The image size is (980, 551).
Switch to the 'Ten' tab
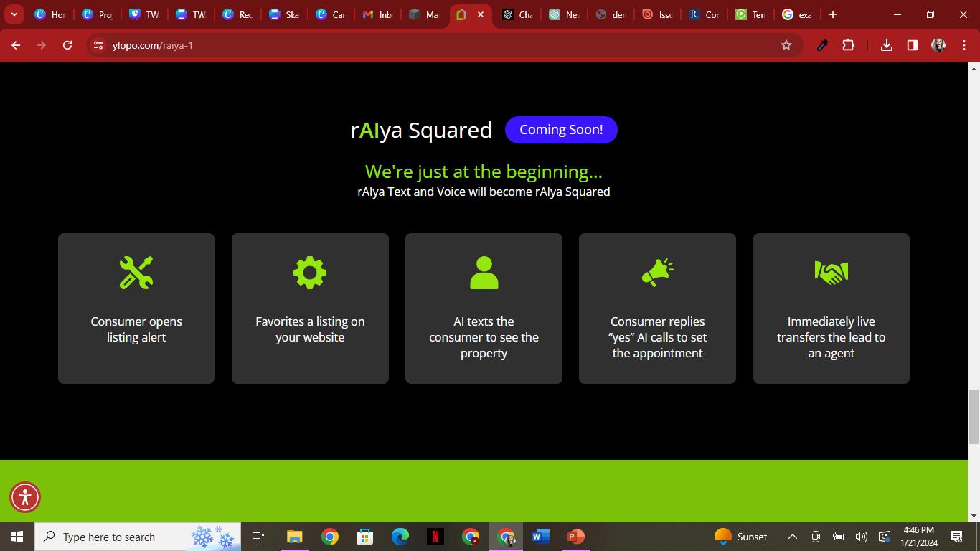[x=750, y=14]
